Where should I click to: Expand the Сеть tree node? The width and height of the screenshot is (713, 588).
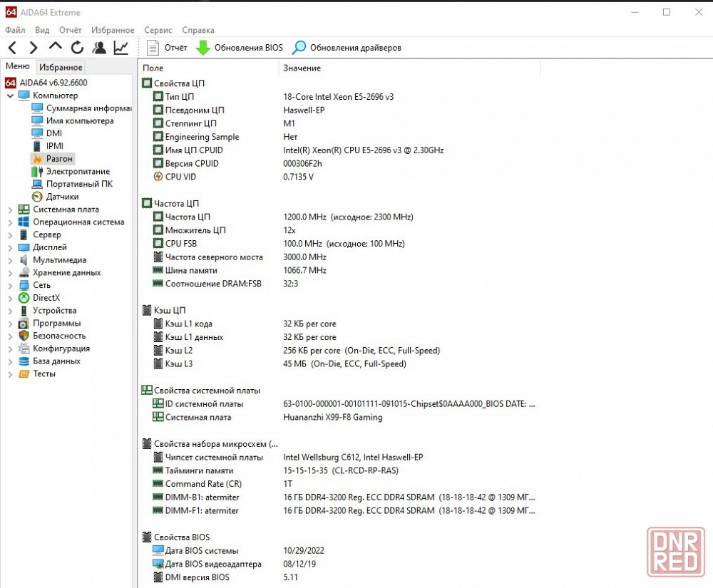coord(10,286)
